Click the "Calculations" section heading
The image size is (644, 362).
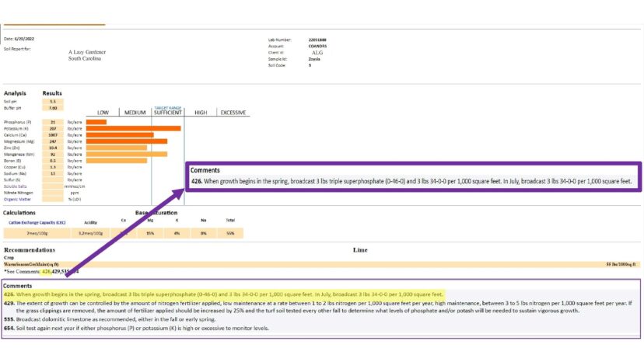(19, 213)
